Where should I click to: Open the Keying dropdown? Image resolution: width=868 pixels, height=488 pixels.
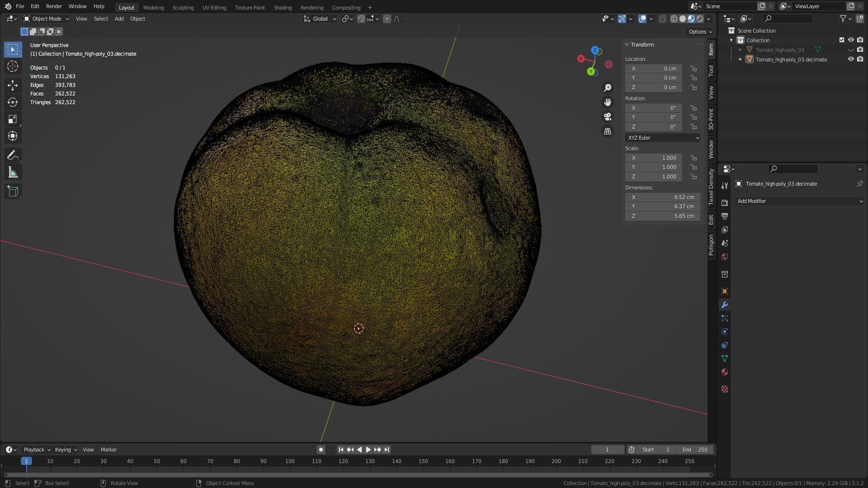point(66,450)
